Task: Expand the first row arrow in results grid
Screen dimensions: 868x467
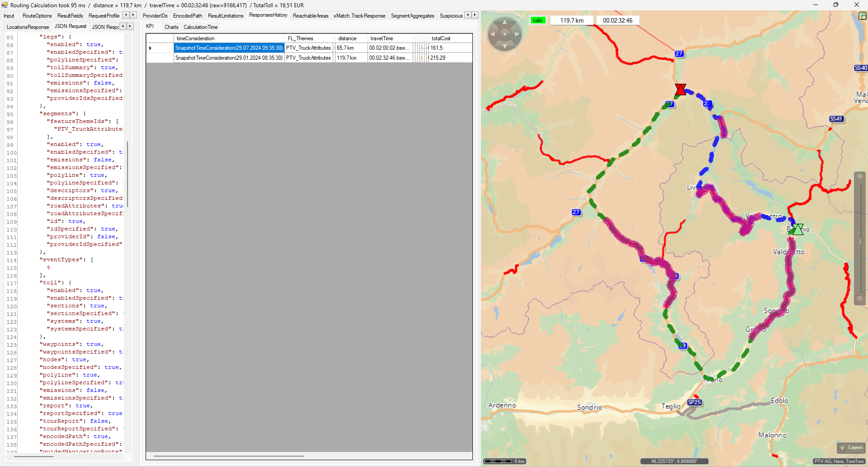Action: coord(150,48)
